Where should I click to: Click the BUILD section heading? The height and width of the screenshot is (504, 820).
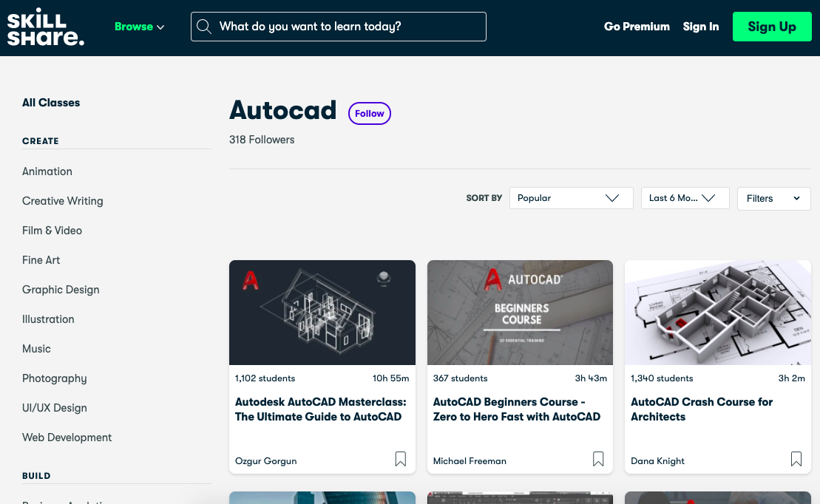click(x=36, y=476)
